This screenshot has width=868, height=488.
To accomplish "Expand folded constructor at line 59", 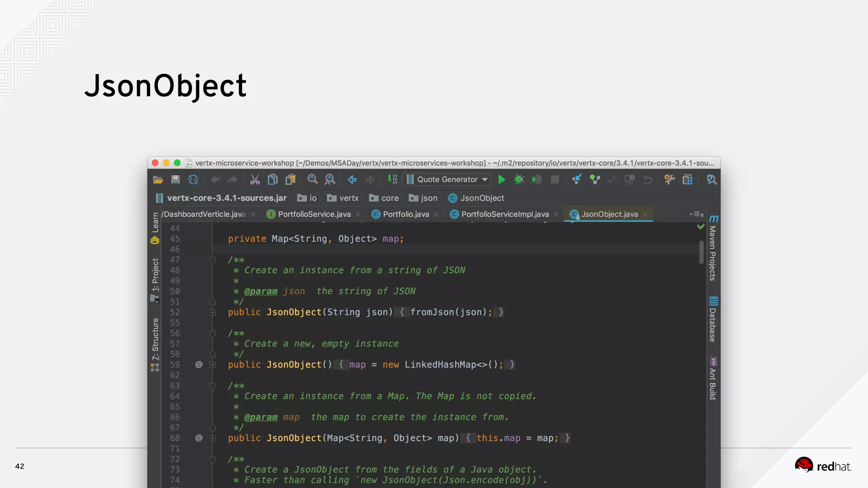I will pyautogui.click(x=213, y=365).
